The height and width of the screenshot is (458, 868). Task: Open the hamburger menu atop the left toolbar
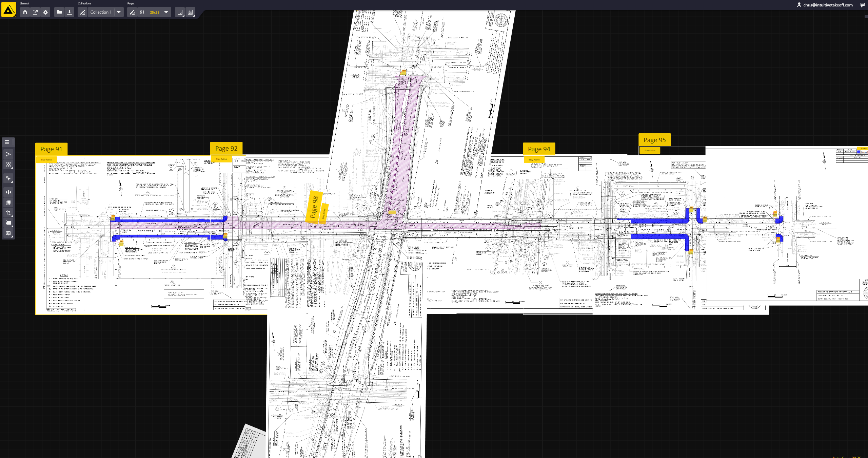point(8,142)
